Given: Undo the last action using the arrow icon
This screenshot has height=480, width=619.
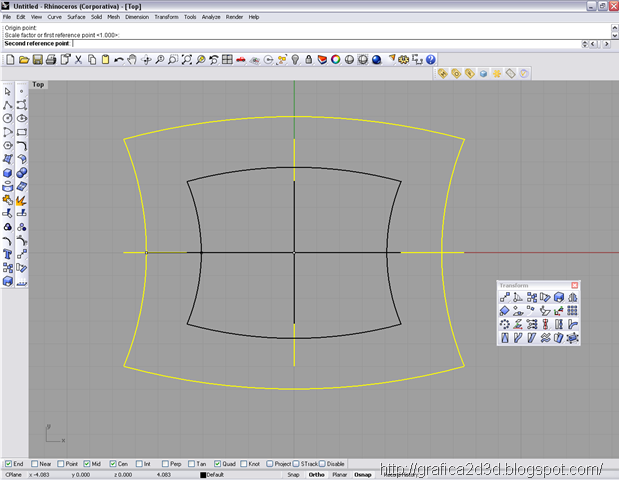Looking at the screenshot, I should pos(118,60).
